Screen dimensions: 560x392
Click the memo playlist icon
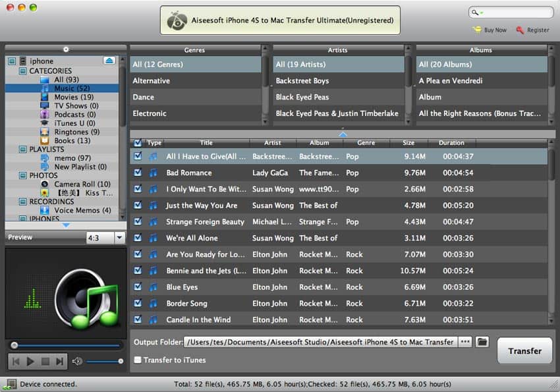tap(45, 158)
